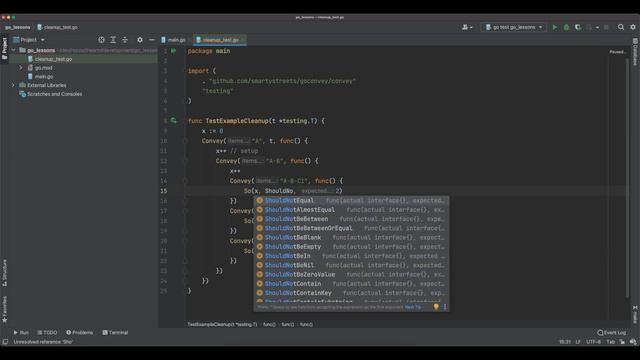
Task: Switch to the main.go editor tab
Action: coord(175,40)
